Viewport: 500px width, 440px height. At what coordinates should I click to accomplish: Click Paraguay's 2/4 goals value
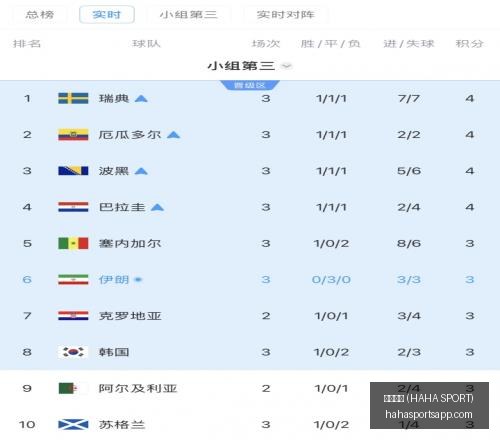(409, 207)
